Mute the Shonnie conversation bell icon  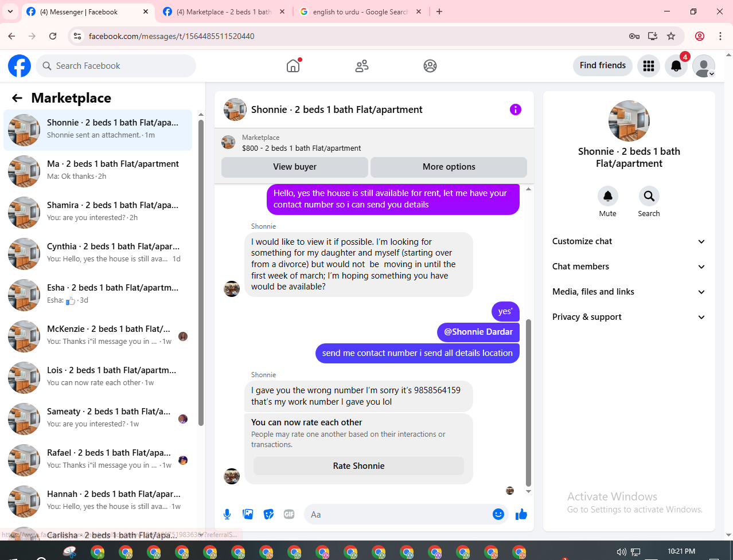(x=608, y=196)
